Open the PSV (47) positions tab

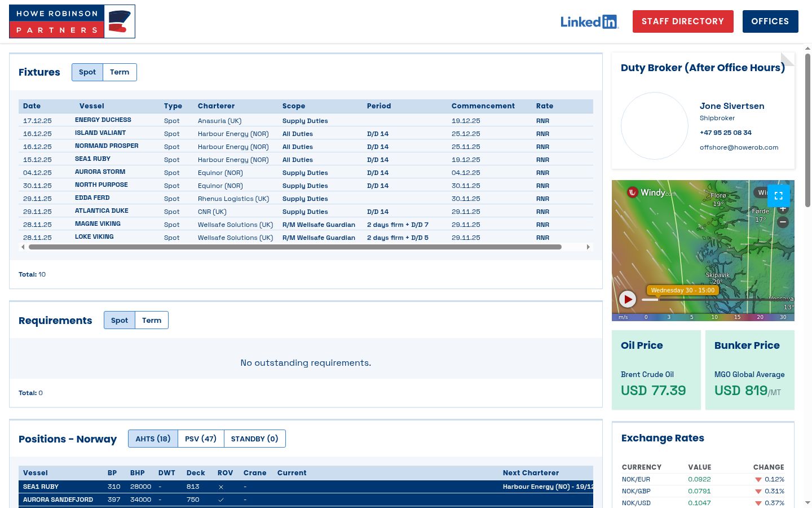tap(201, 439)
